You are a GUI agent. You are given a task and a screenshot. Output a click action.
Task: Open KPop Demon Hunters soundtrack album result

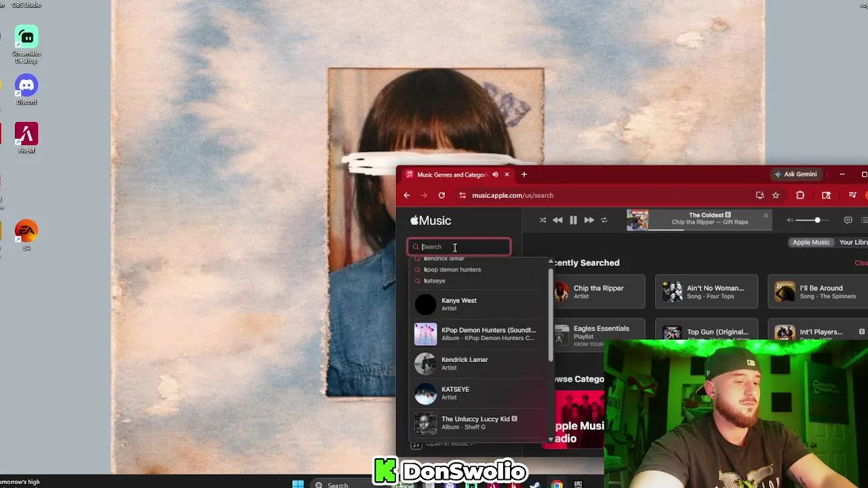click(x=478, y=334)
